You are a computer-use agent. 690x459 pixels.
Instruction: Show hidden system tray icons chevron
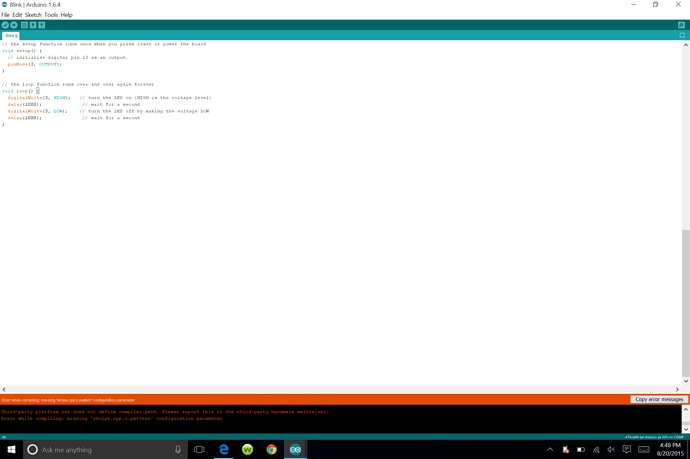tap(550, 449)
